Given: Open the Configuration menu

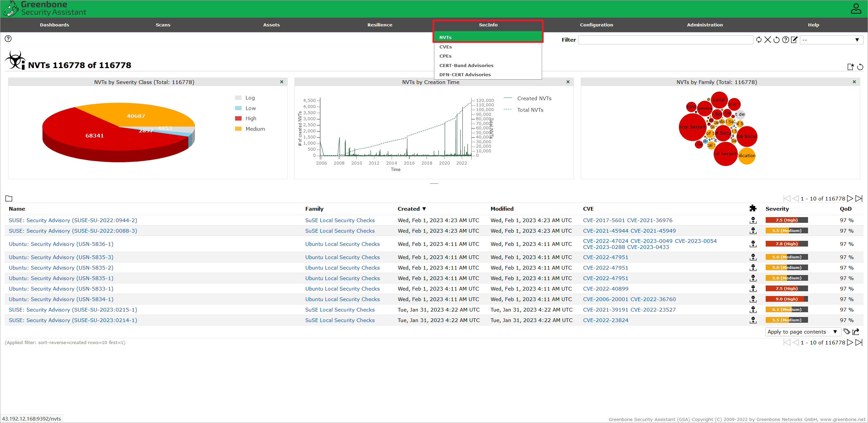Looking at the screenshot, I should (x=596, y=25).
